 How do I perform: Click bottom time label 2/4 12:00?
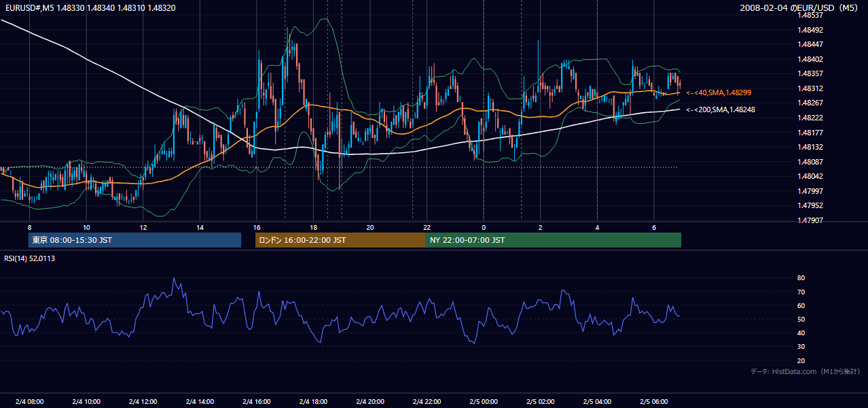click(143, 402)
